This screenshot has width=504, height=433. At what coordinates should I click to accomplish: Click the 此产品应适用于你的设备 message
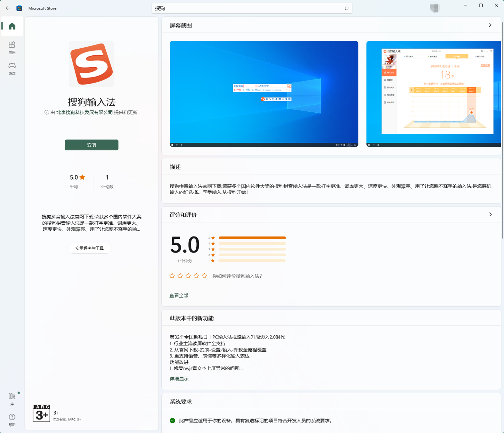(x=256, y=421)
